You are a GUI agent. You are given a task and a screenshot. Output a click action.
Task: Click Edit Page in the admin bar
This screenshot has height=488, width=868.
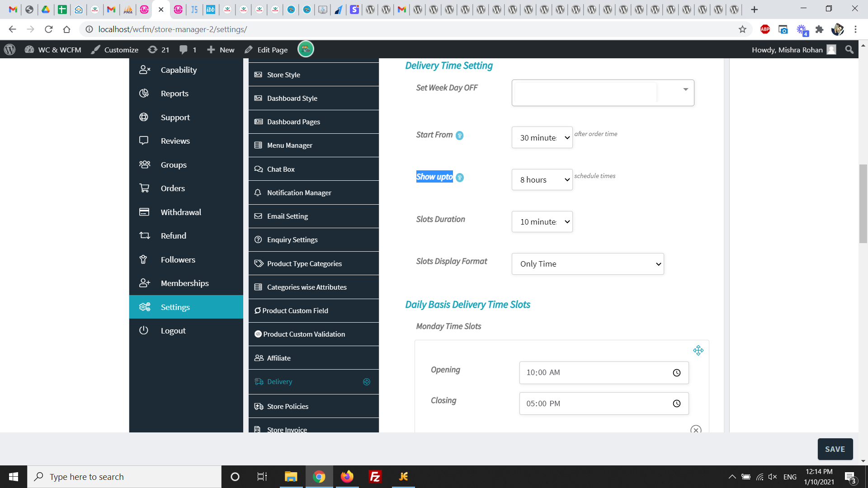coord(266,50)
